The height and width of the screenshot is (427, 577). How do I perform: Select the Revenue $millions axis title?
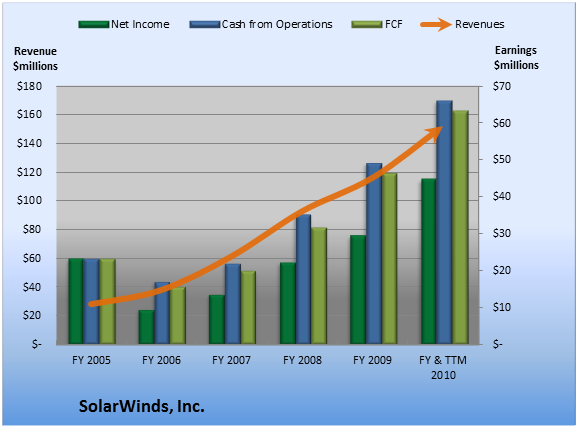[x=35, y=59]
